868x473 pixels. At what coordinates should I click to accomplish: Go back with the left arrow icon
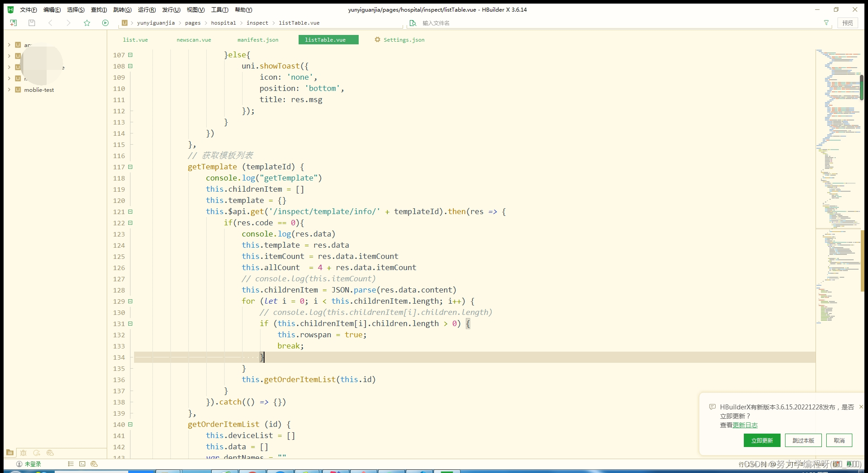50,23
